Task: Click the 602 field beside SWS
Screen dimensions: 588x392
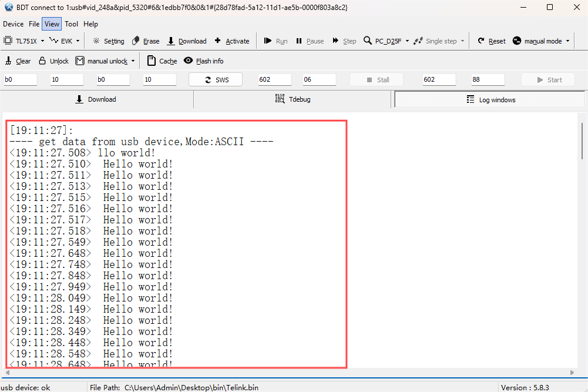Action: (274, 79)
